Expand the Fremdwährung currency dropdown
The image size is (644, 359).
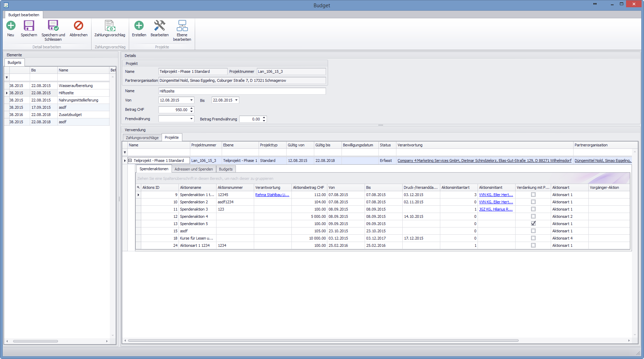coord(191,119)
